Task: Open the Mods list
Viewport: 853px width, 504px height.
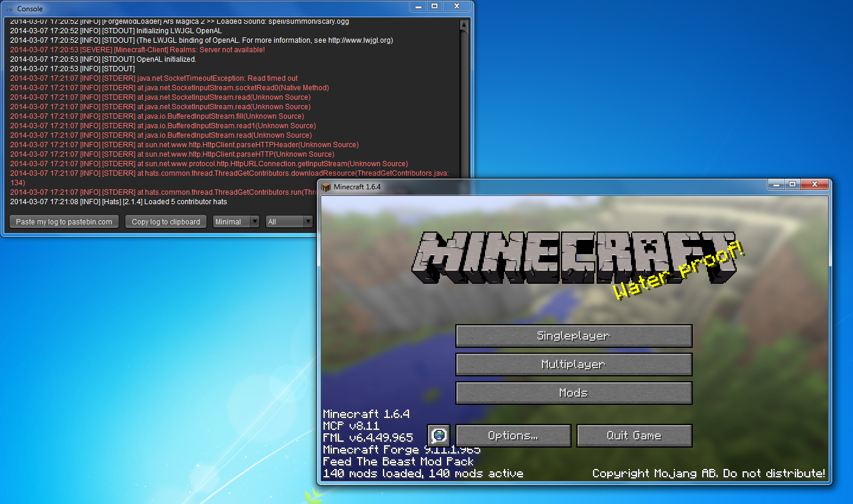Action: [x=573, y=393]
